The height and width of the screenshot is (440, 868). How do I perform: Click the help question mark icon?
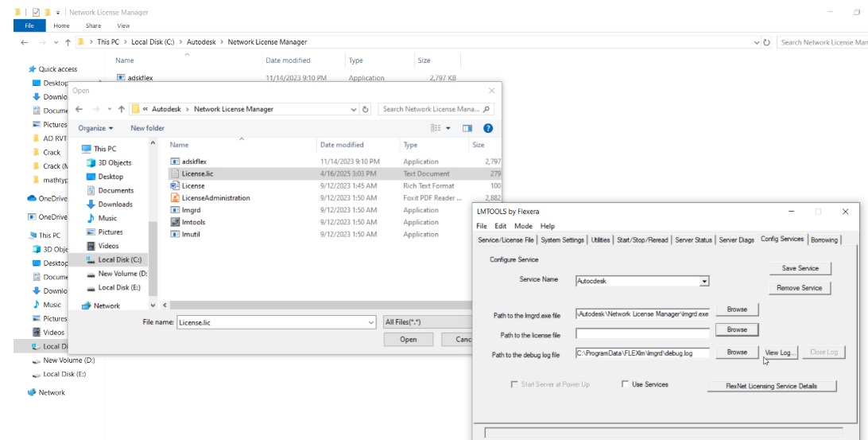point(488,128)
